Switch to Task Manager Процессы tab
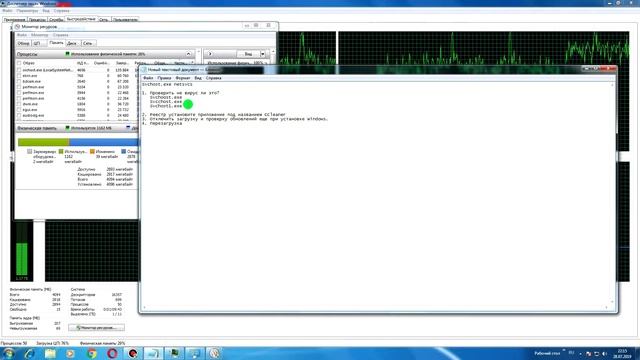This screenshot has height=360, width=640. [37, 19]
